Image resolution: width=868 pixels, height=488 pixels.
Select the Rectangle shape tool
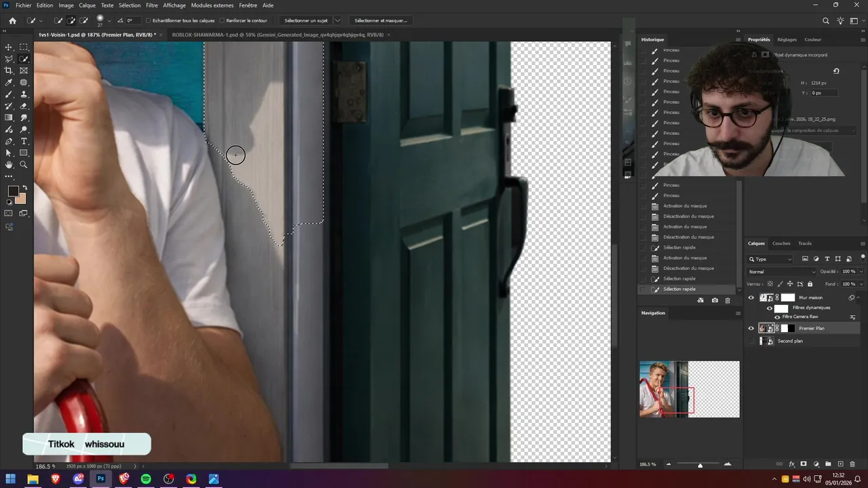tap(24, 153)
